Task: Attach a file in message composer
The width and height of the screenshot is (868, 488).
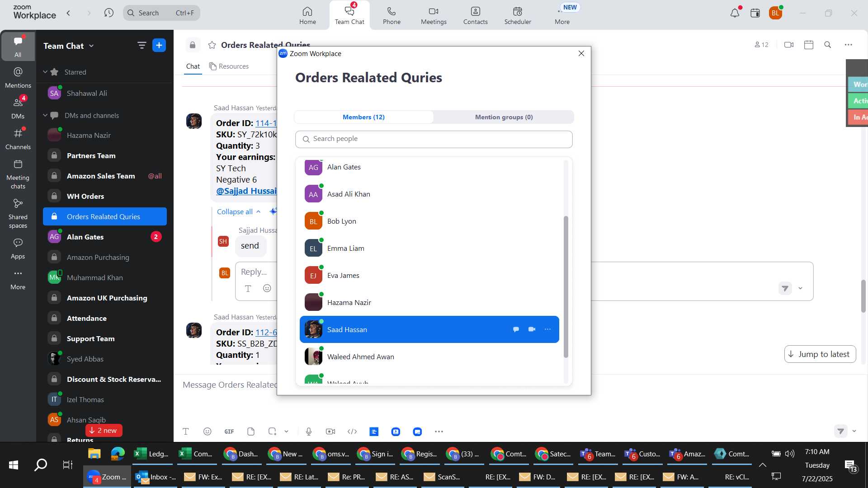Action: pyautogui.click(x=251, y=432)
